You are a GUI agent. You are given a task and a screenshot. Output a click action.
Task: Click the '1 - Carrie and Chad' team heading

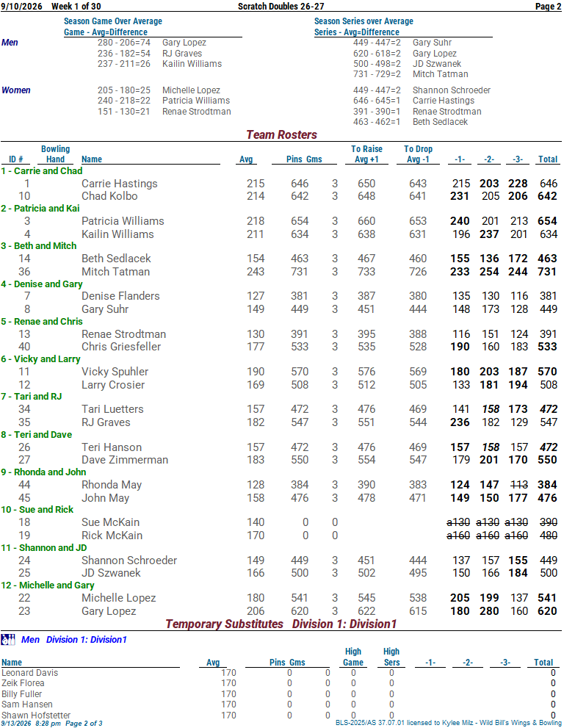42,171
